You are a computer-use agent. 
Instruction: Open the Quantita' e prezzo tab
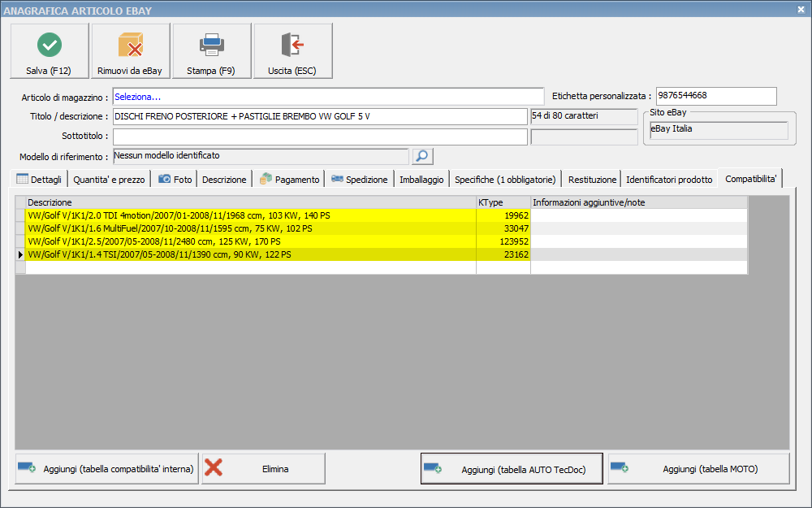(110, 180)
